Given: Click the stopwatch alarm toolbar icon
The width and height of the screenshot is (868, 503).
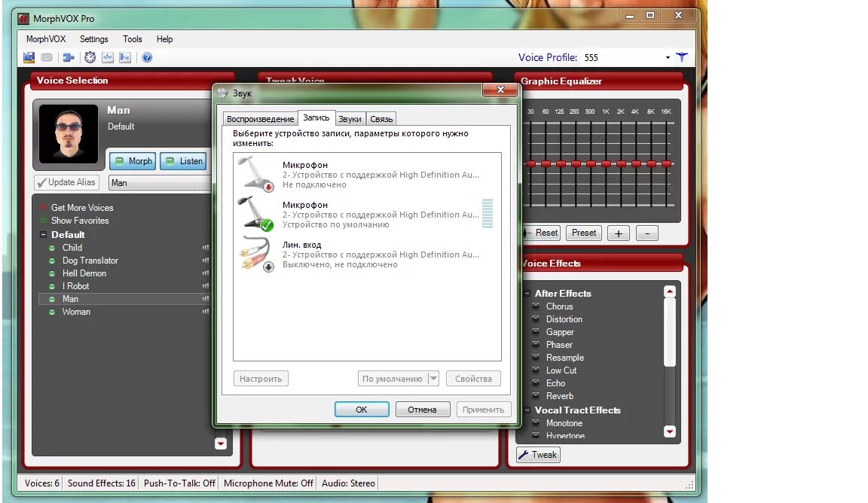Looking at the screenshot, I should pos(90,57).
